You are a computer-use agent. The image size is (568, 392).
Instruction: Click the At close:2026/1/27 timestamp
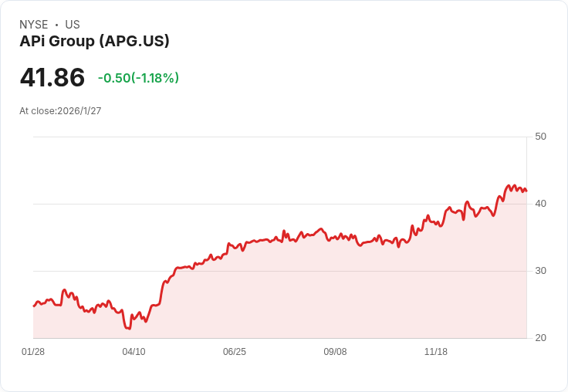60,111
